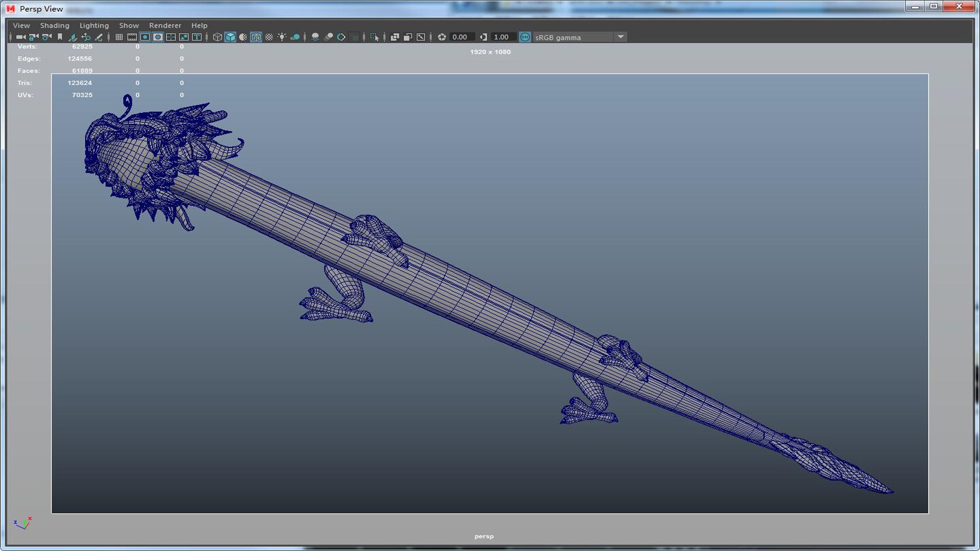The height and width of the screenshot is (551, 980).
Task: Toggle the color management ON button
Action: click(x=525, y=37)
